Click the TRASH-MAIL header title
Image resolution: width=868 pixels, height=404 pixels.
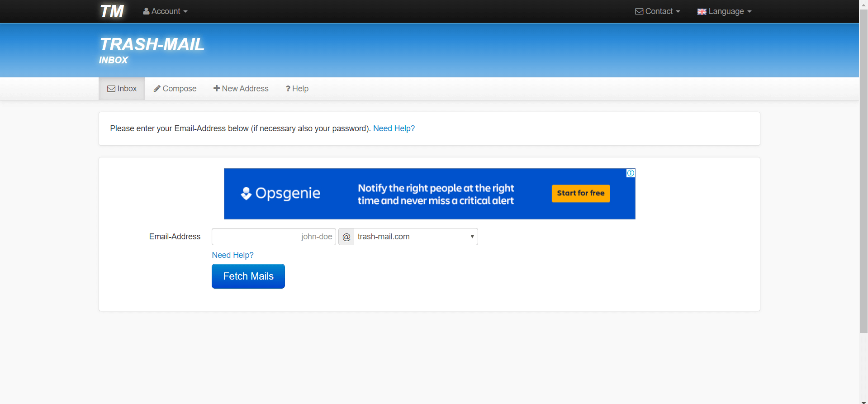coord(152,44)
